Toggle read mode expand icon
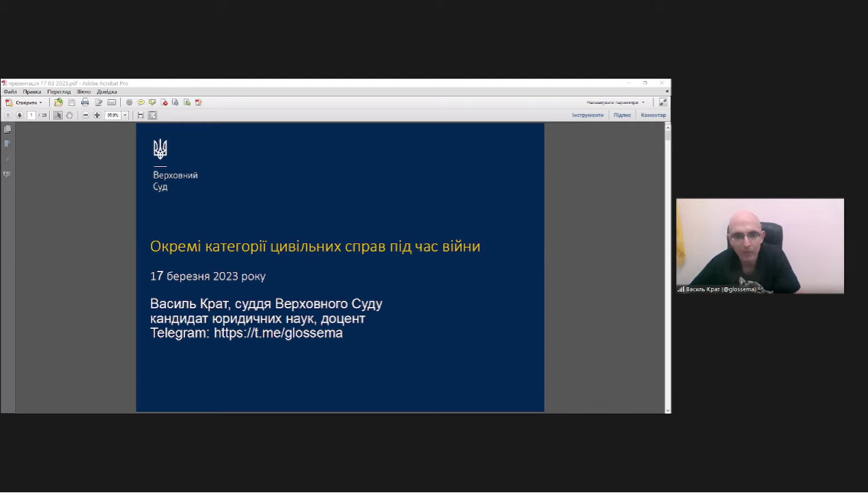Viewport: 868px width, 493px height. pyautogui.click(x=663, y=103)
